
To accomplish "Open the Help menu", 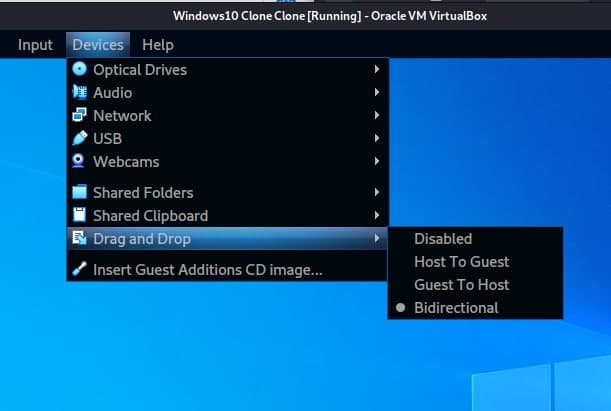I will [157, 45].
